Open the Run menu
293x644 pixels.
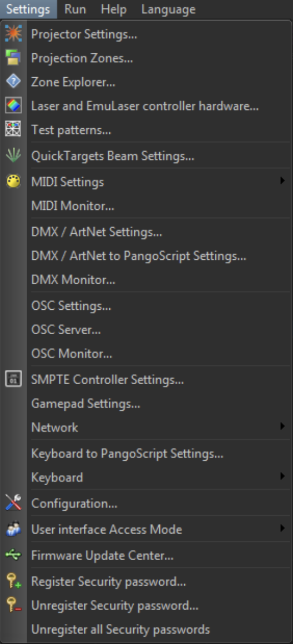pos(75,9)
